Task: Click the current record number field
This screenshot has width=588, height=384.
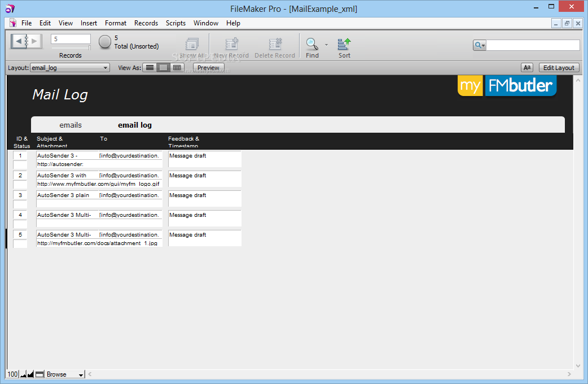Action: (x=71, y=39)
